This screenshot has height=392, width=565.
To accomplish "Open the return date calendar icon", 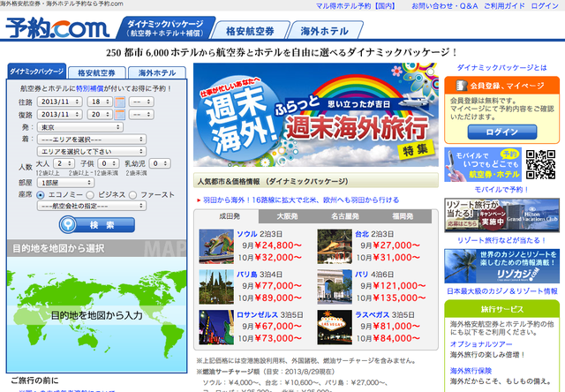I will click(x=120, y=115).
